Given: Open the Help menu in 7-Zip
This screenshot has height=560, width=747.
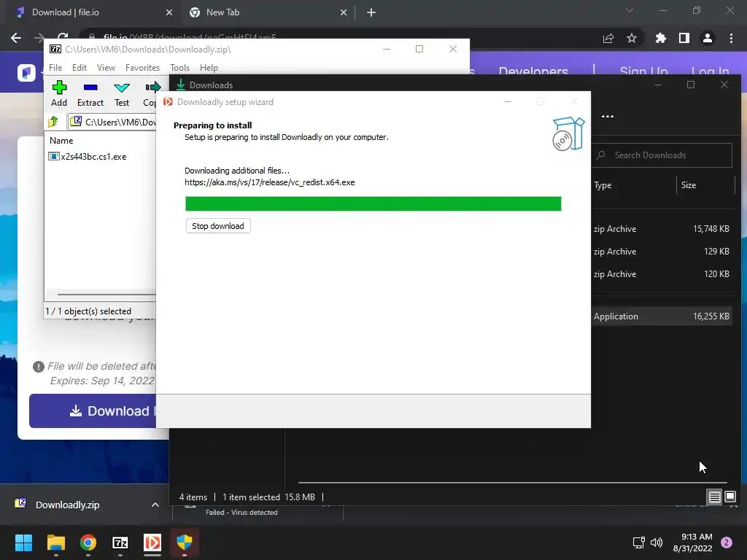Looking at the screenshot, I should pyautogui.click(x=209, y=68).
